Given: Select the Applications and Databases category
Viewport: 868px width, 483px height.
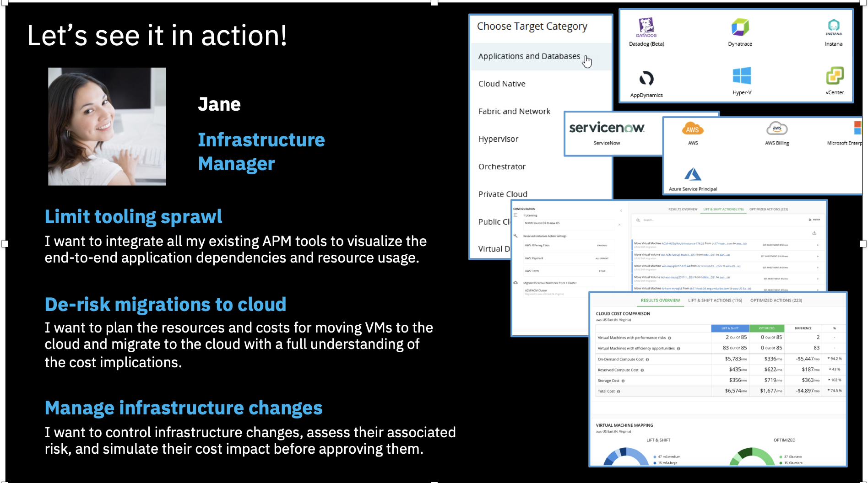Looking at the screenshot, I should (x=541, y=56).
